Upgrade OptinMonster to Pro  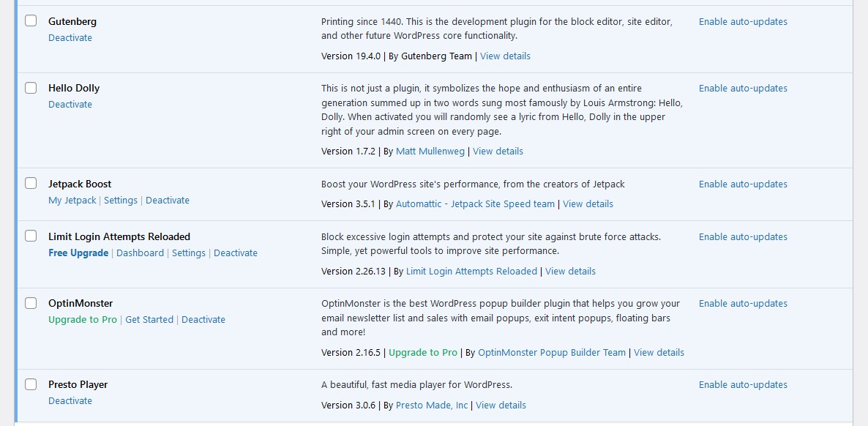coord(82,319)
